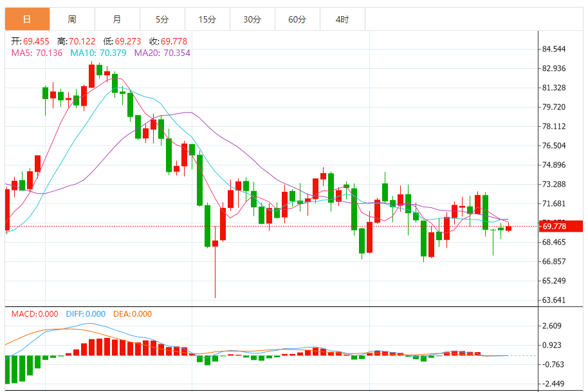The height and width of the screenshot is (392, 588).
Task: Open the 5分 timeframe tab
Action: (162, 19)
